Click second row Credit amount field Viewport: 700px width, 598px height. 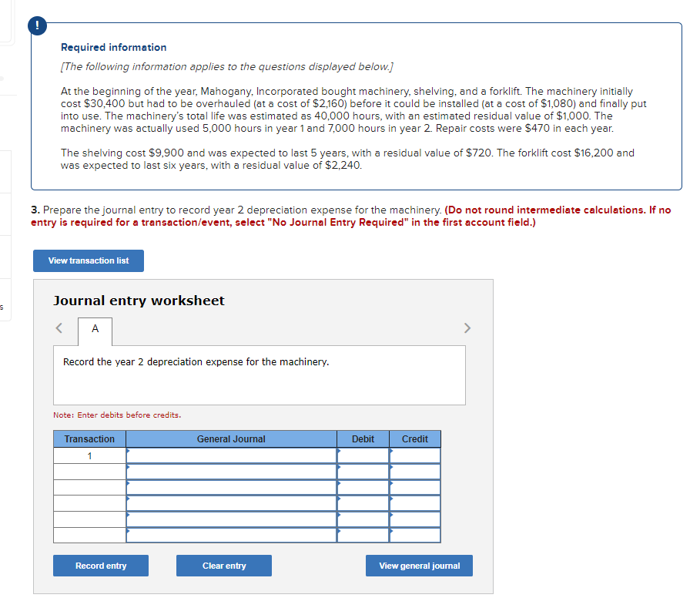coord(415,472)
